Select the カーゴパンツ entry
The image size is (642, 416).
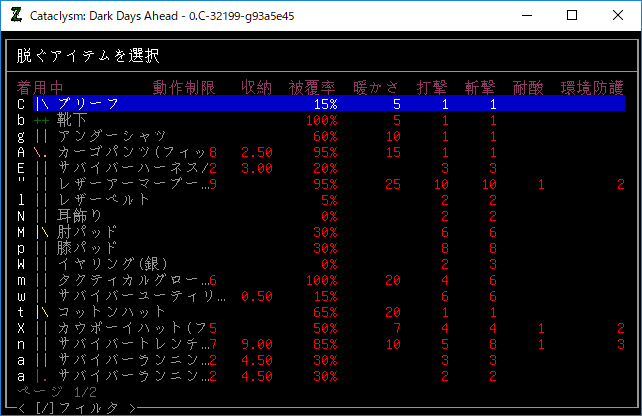(x=130, y=152)
